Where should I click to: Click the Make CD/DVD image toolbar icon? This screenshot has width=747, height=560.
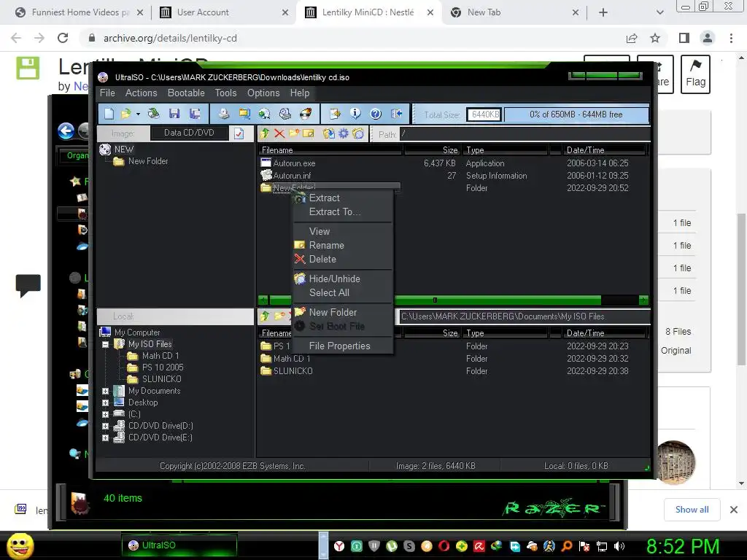click(x=224, y=113)
